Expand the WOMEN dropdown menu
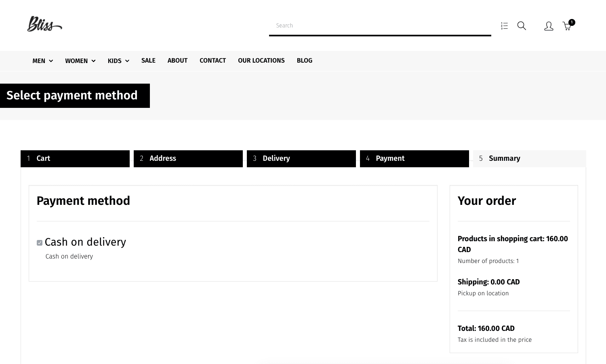Image resolution: width=606 pixels, height=364 pixels. pos(80,61)
